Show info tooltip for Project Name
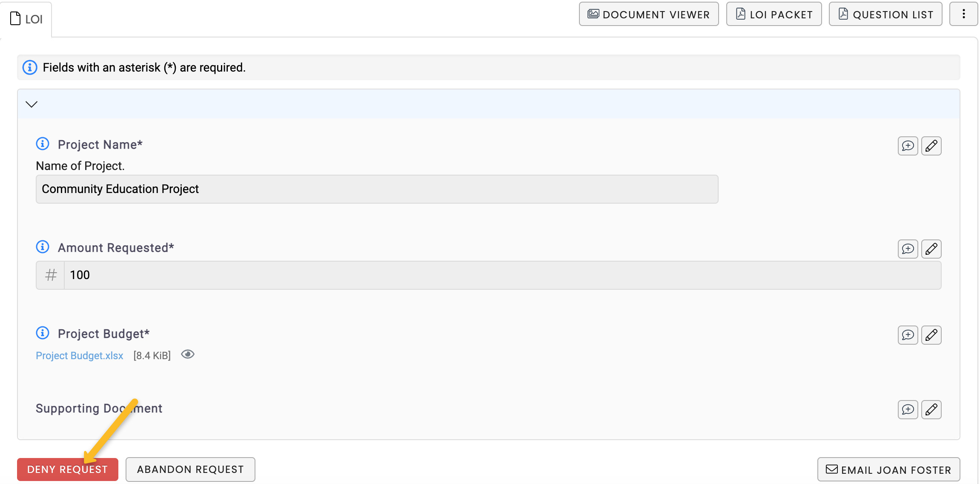 (x=43, y=144)
